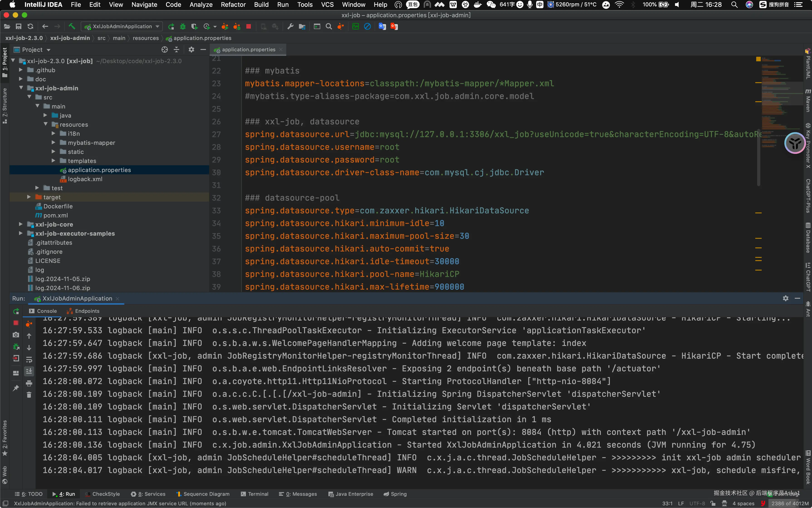Screen dimensions: 812x508
Task: Open the Navigate menu
Action: pos(144,5)
